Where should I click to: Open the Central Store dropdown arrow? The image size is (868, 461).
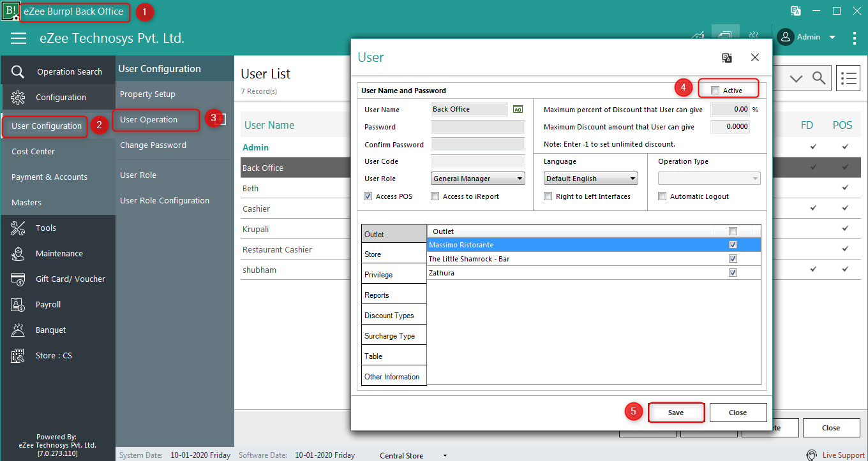point(445,456)
